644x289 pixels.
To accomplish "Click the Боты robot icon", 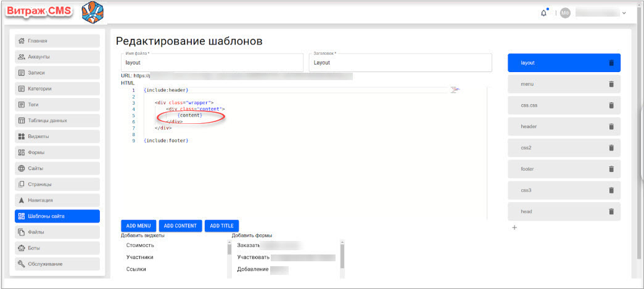I will pyautogui.click(x=22, y=248).
